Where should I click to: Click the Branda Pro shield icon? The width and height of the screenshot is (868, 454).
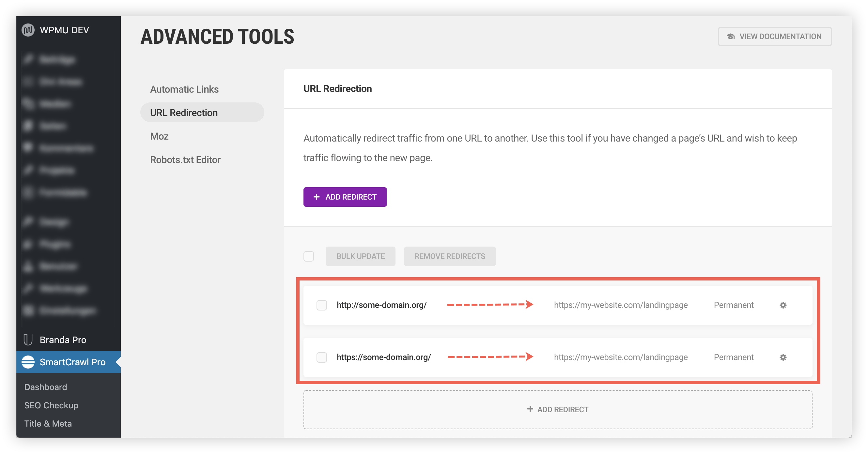click(x=28, y=340)
